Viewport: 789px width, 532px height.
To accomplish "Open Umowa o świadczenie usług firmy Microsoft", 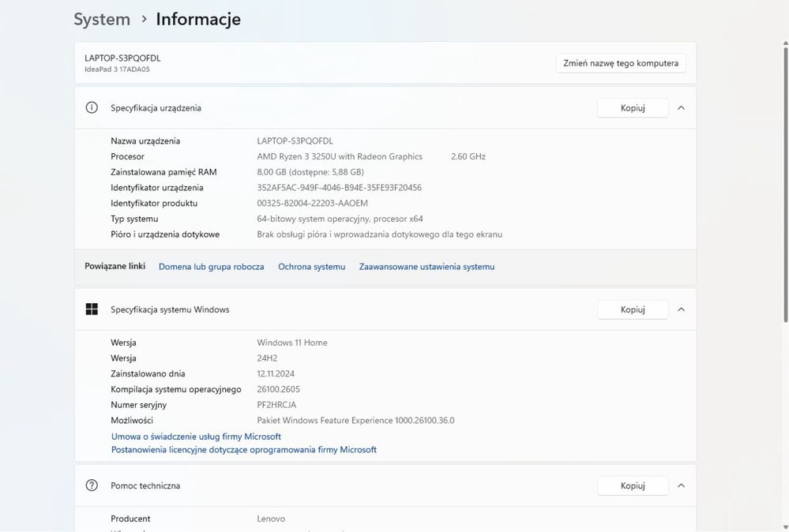I will 196,436.
